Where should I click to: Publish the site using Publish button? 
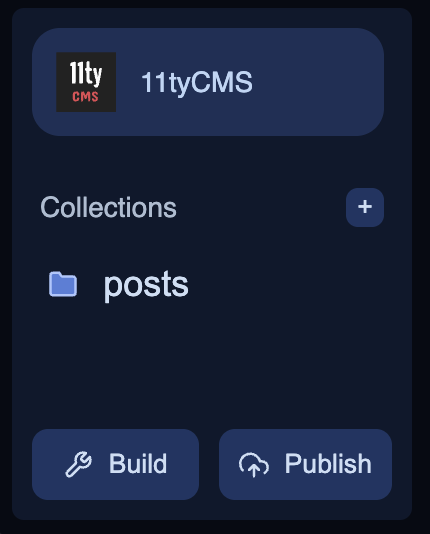click(305, 465)
